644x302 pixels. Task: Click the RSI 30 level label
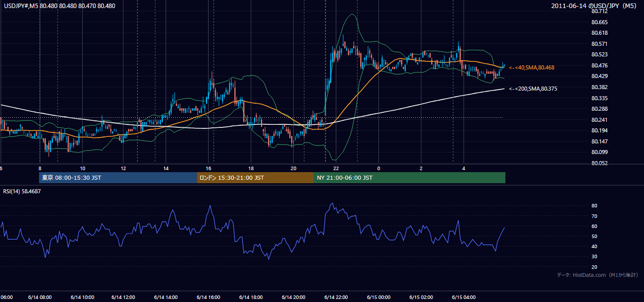tap(594, 257)
